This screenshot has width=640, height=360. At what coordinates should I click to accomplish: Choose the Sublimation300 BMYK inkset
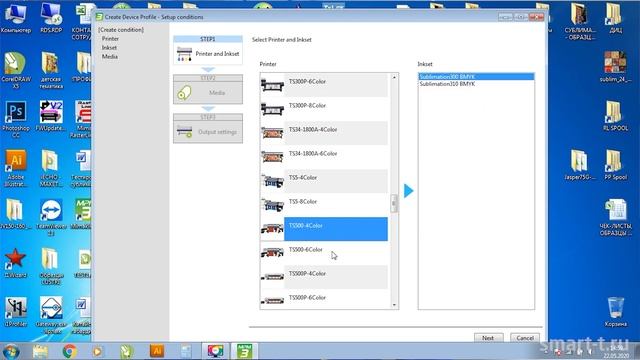[476, 77]
